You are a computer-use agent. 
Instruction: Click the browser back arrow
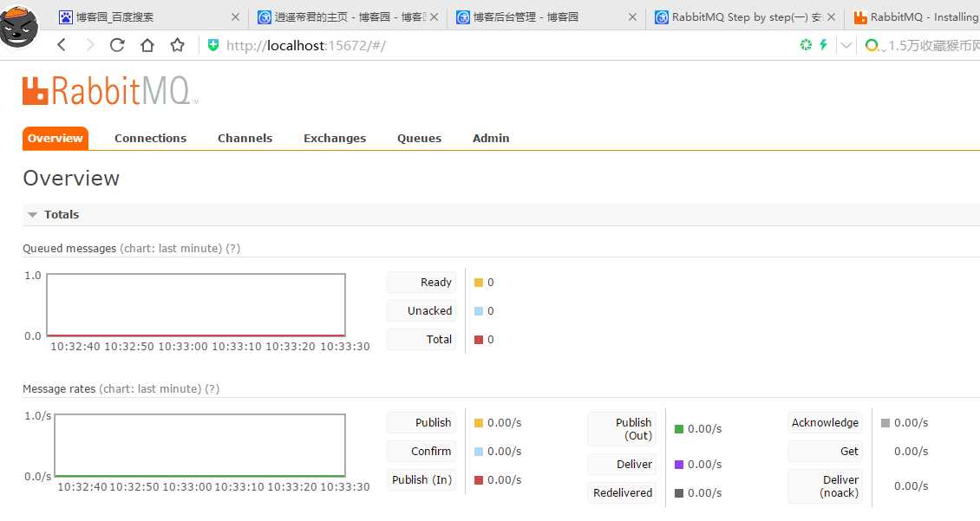[x=62, y=45]
